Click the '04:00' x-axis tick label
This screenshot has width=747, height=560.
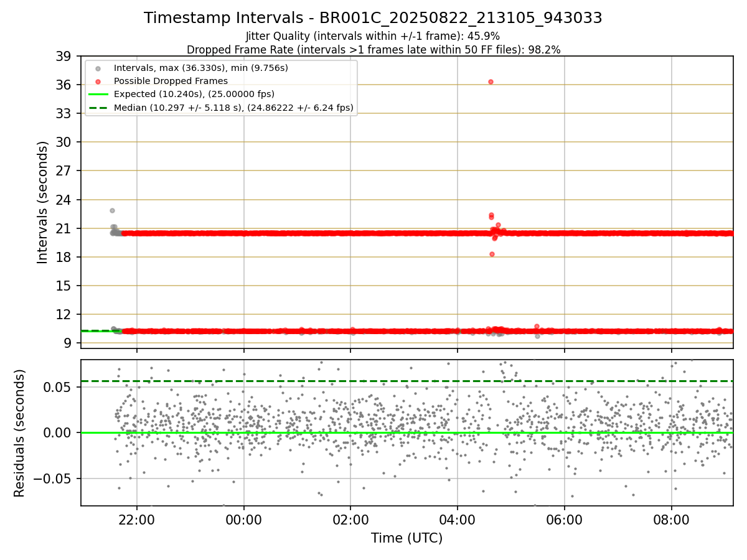pyautogui.click(x=458, y=520)
